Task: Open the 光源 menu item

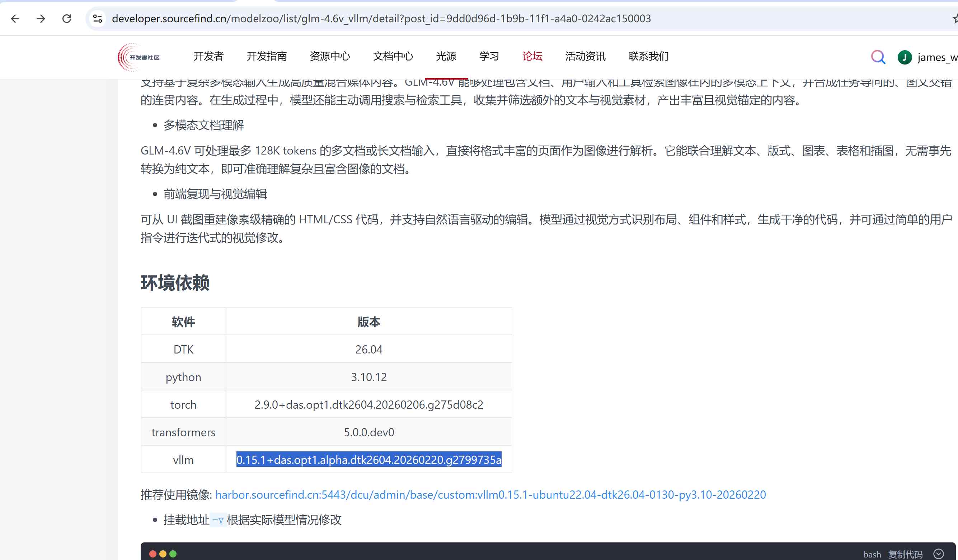Action: (x=446, y=56)
